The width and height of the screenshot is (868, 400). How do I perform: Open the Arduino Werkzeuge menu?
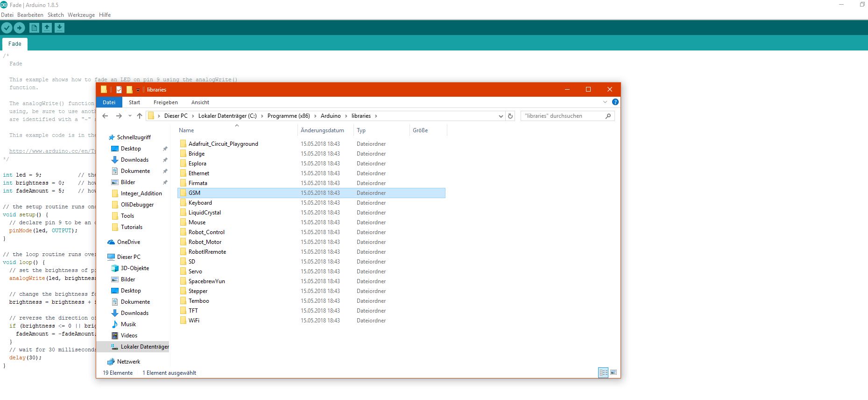point(81,15)
